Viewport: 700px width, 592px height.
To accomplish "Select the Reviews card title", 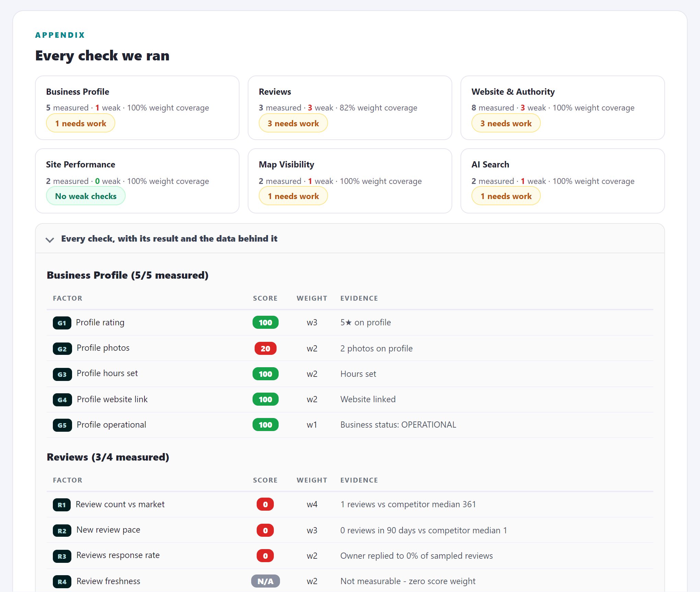I will click(x=275, y=92).
